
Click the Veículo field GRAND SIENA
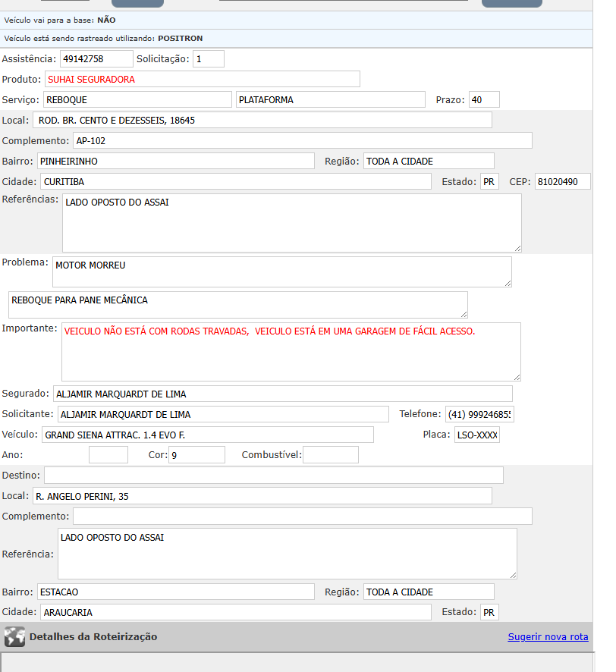click(x=207, y=435)
